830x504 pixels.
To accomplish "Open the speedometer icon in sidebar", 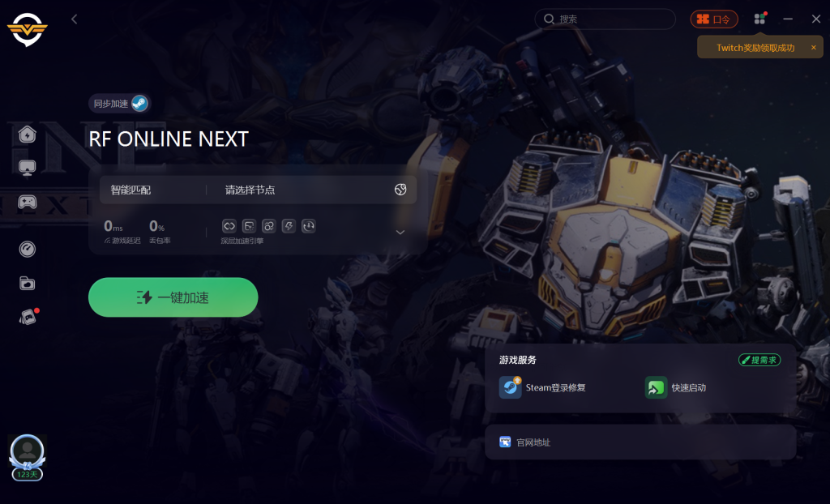I will coord(27,249).
